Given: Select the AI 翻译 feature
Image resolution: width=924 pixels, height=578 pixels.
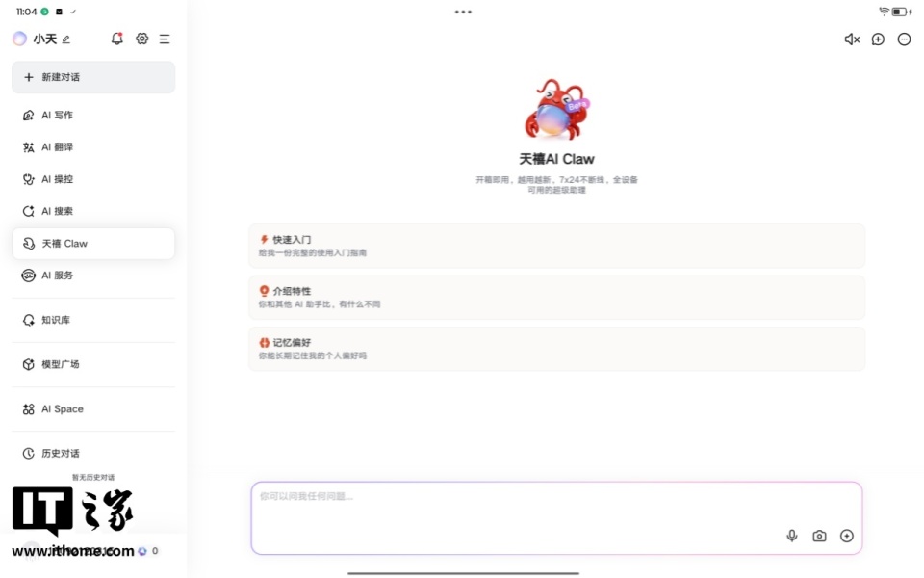Looking at the screenshot, I should click(x=58, y=146).
